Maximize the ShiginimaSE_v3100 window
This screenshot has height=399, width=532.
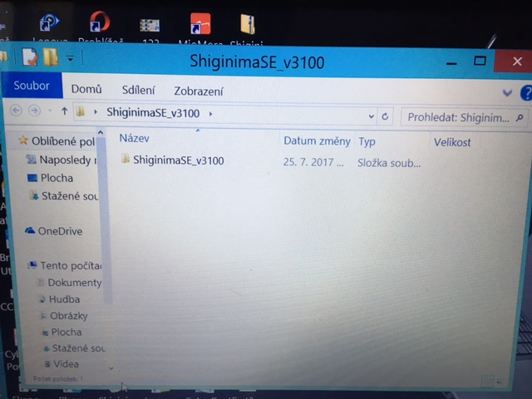point(480,61)
